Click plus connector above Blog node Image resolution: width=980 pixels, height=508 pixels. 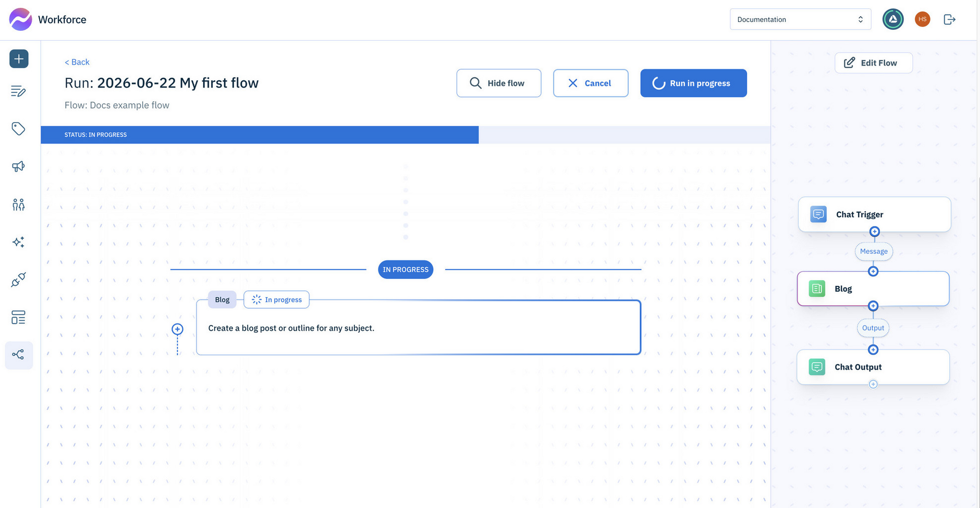(x=873, y=271)
